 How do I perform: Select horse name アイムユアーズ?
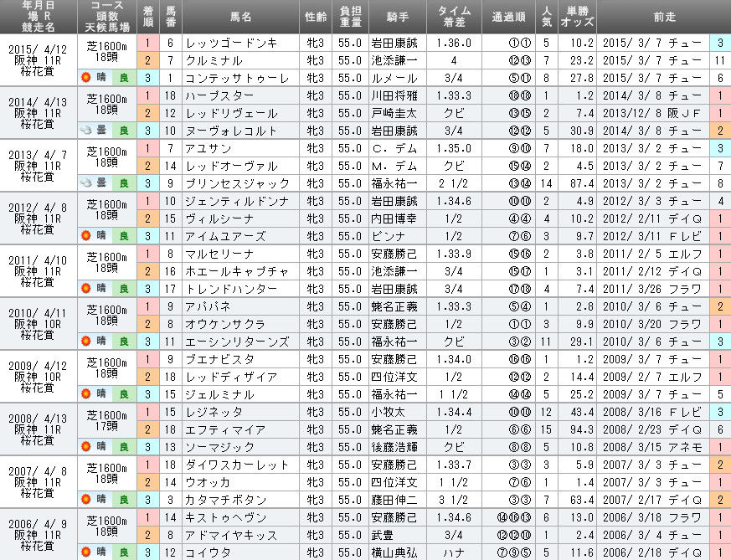click(225, 236)
